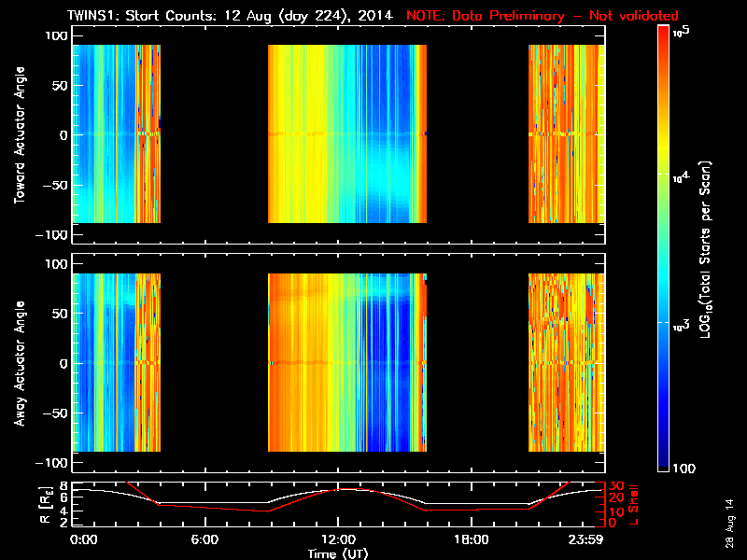Click the "-100" tick on Toward Actuator axis
Screen dimensions: 747x560
52,235
